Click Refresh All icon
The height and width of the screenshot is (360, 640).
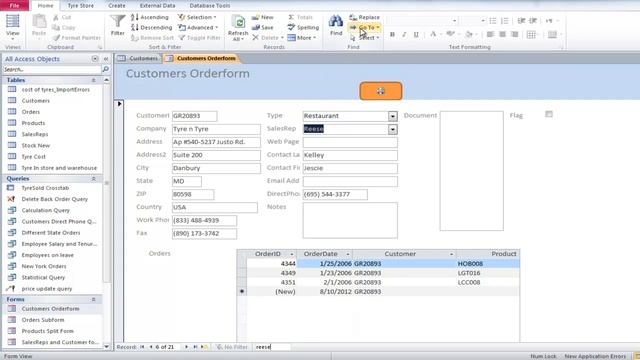238,28
